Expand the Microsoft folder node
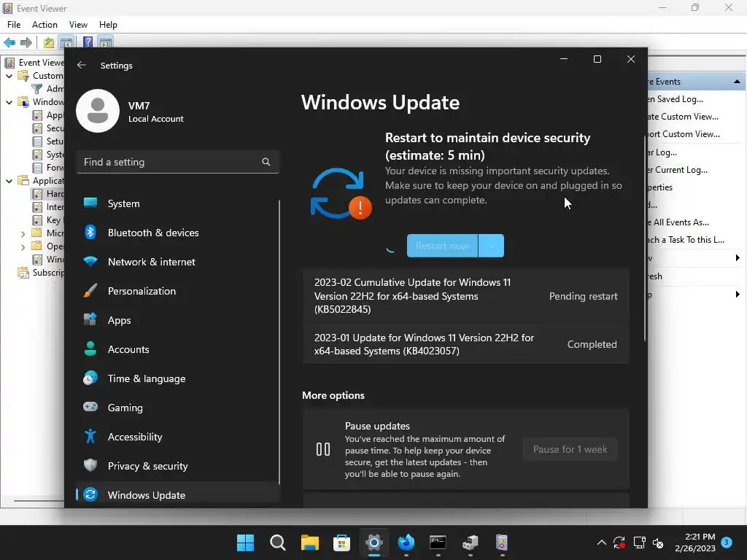This screenshot has width=747, height=560. 23,234
